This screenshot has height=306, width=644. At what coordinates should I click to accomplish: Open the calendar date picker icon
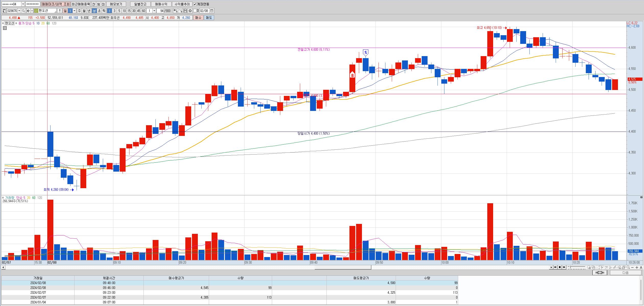(212, 11)
